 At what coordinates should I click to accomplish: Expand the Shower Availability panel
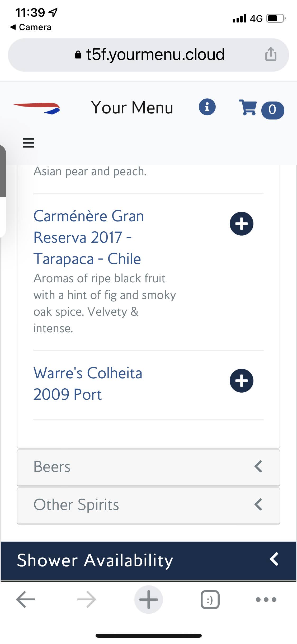(x=148, y=560)
